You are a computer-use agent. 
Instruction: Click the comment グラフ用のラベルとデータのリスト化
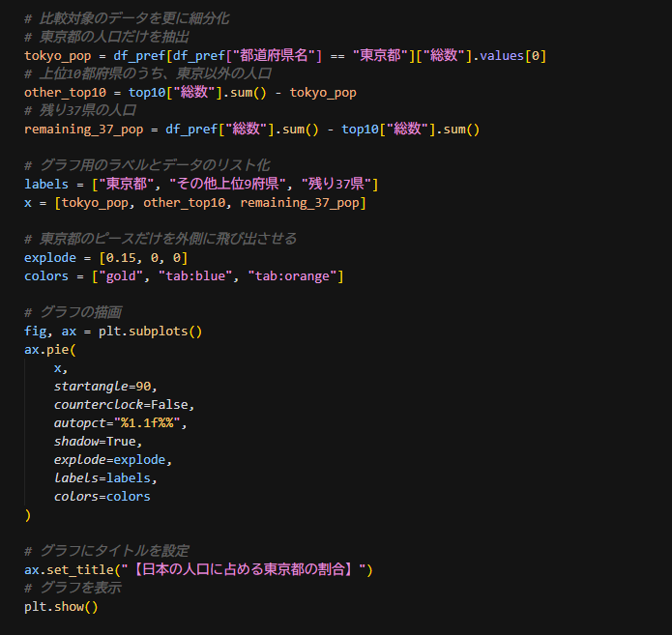point(147,166)
